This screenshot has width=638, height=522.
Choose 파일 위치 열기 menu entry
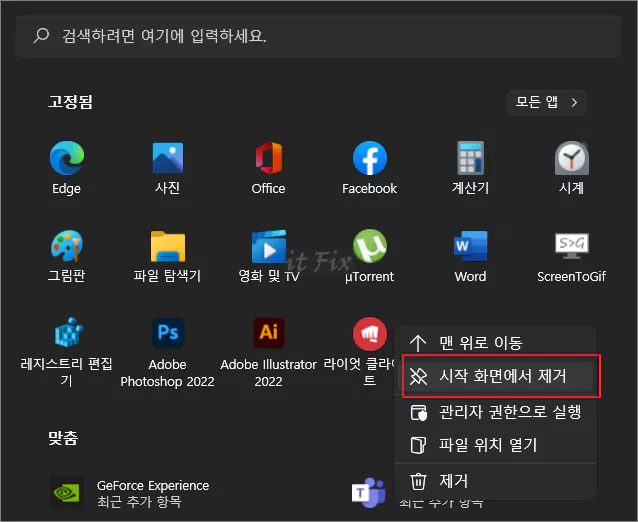click(x=496, y=445)
